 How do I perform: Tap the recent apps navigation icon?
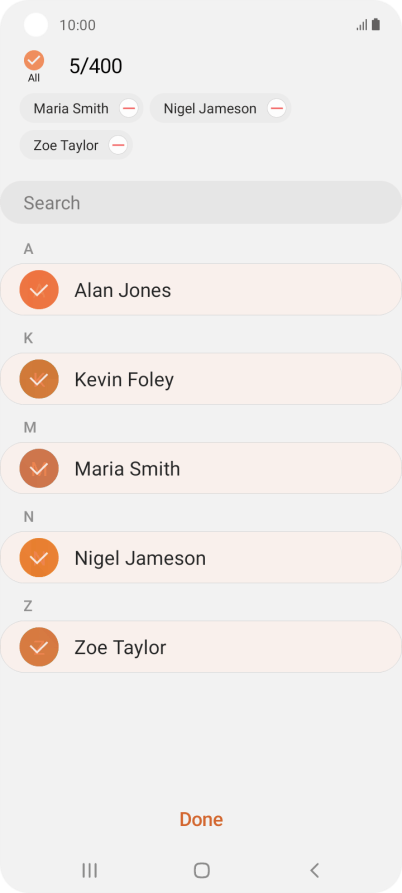point(89,870)
